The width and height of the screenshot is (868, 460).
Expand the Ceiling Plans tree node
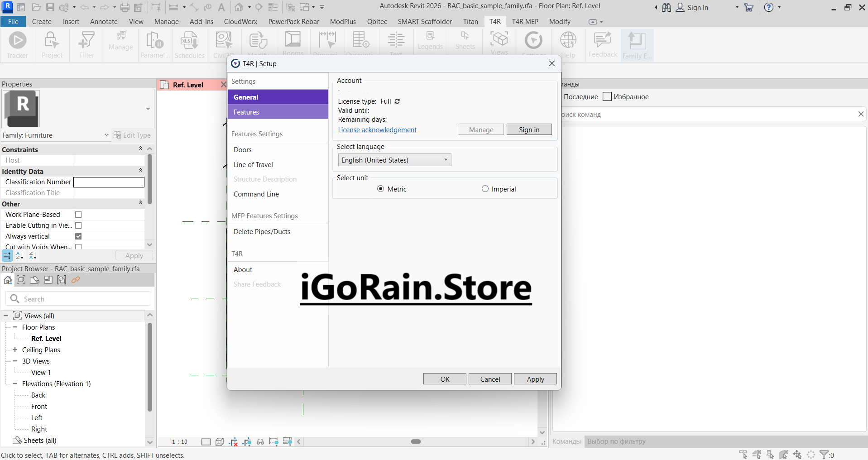coord(15,350)
